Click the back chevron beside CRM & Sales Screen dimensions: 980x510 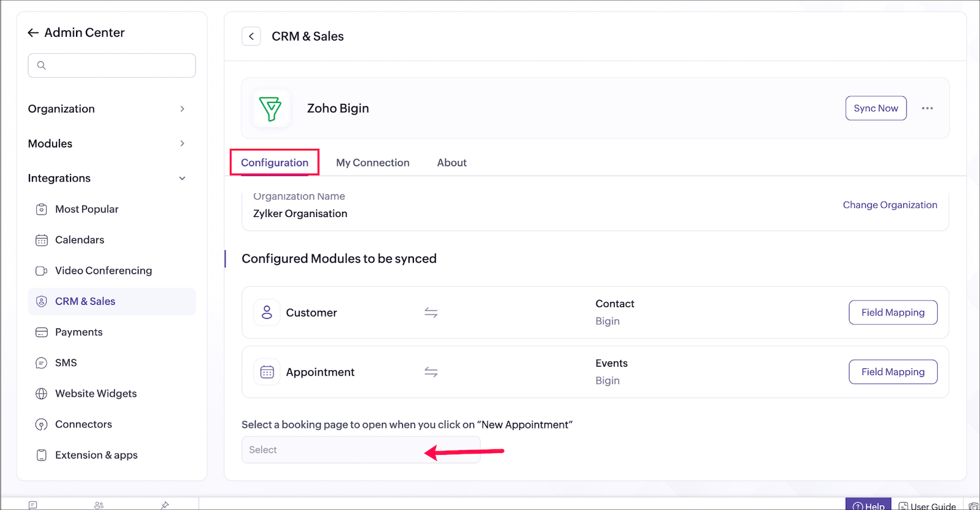[251, 36]
